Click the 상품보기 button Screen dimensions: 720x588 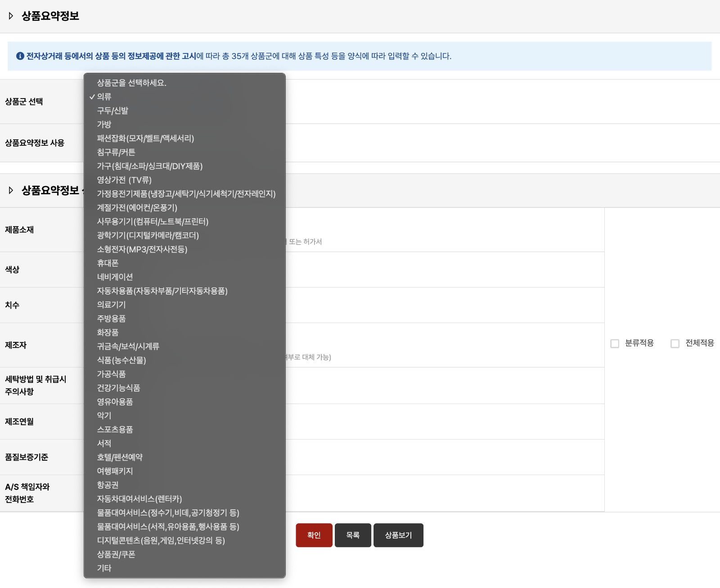tap(398, 535)
